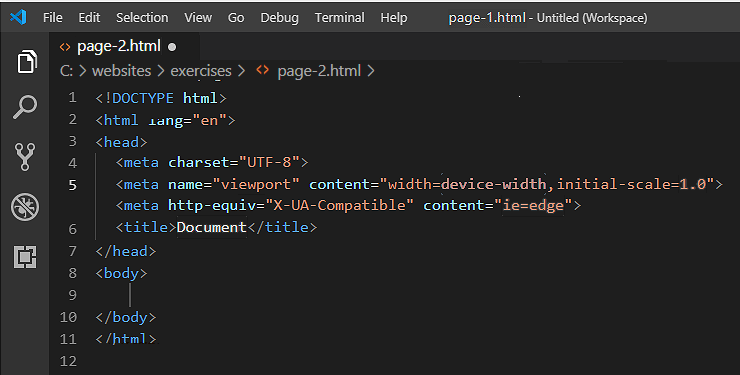Click line number 12 in the gutter
Image resolution: width=740 pixels, height=375 pixels.
point(68,361)
